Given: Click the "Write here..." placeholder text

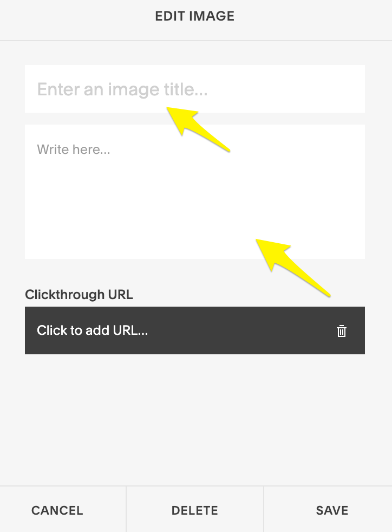Looking at the screenshot, I should 74,150.
